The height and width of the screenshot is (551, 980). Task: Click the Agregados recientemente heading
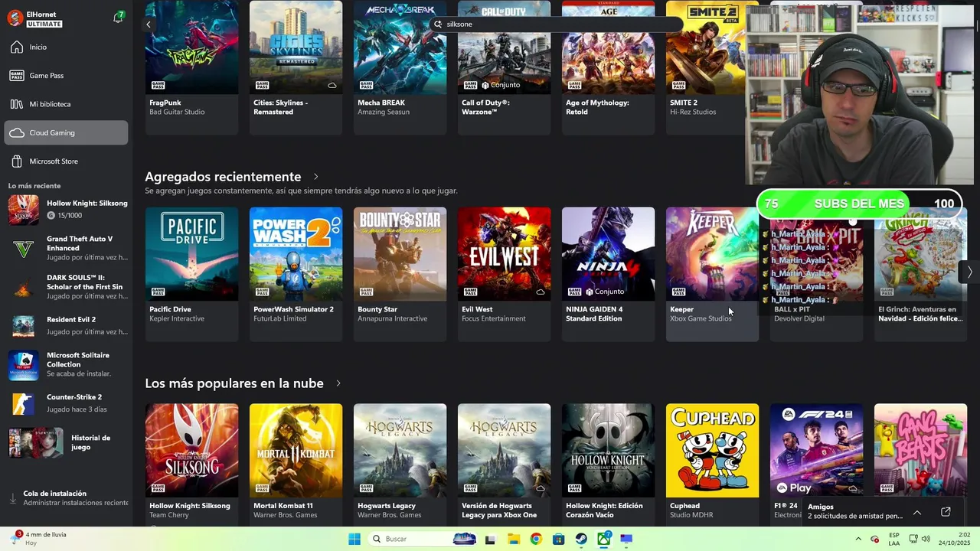(x=223, y=177)
